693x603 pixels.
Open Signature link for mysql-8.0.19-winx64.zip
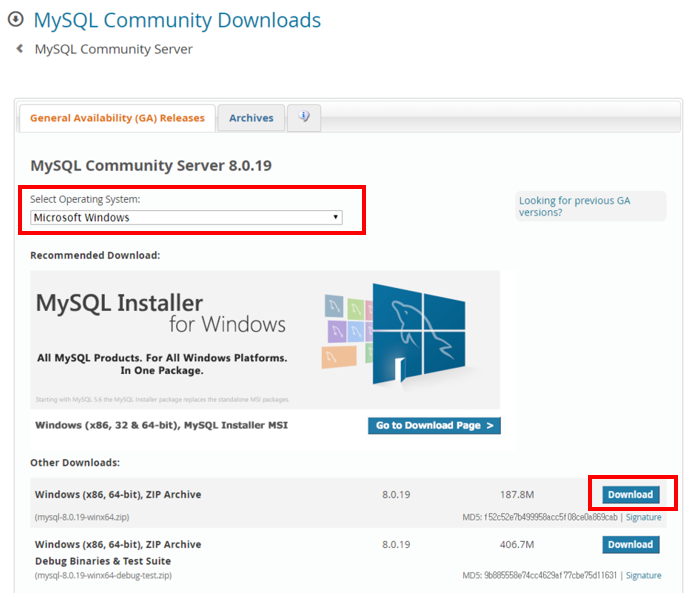click(644, 517)
